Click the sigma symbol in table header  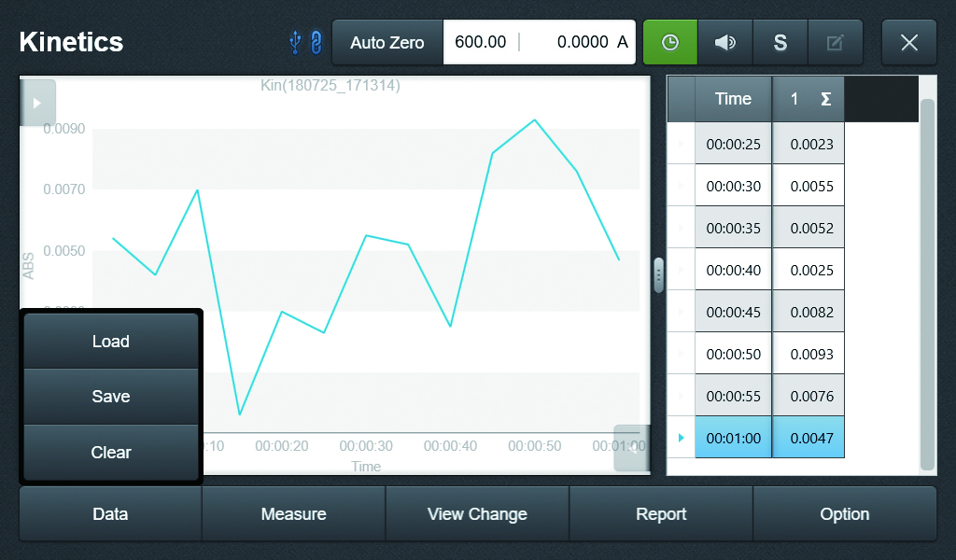[x=825, y=99]
